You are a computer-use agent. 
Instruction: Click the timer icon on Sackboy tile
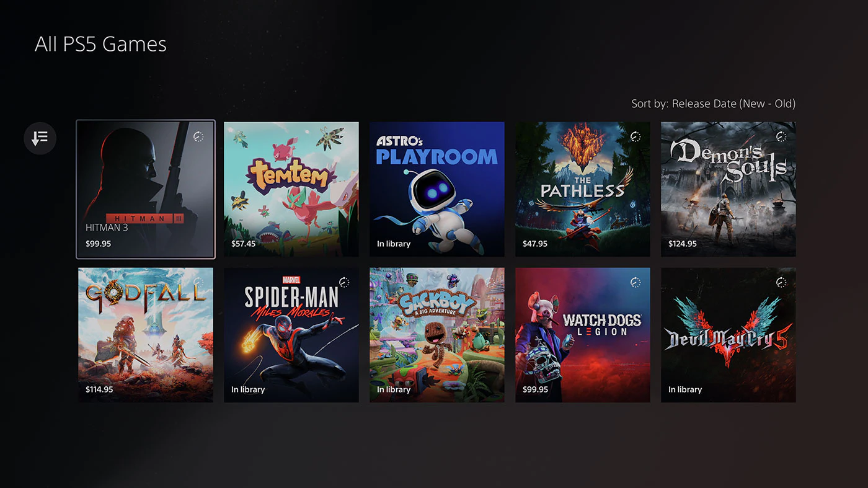point(490,282)
